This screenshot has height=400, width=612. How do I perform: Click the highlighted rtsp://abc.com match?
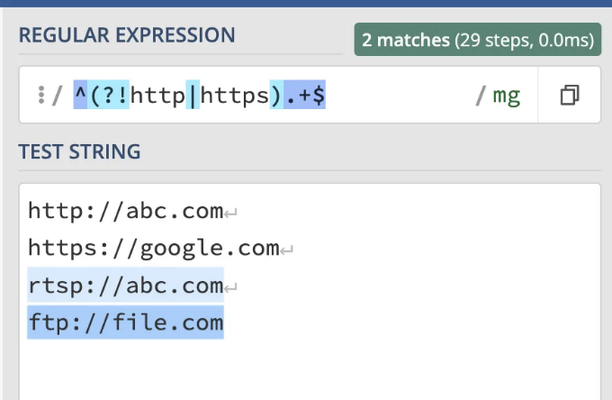click(x=125, y=285)
